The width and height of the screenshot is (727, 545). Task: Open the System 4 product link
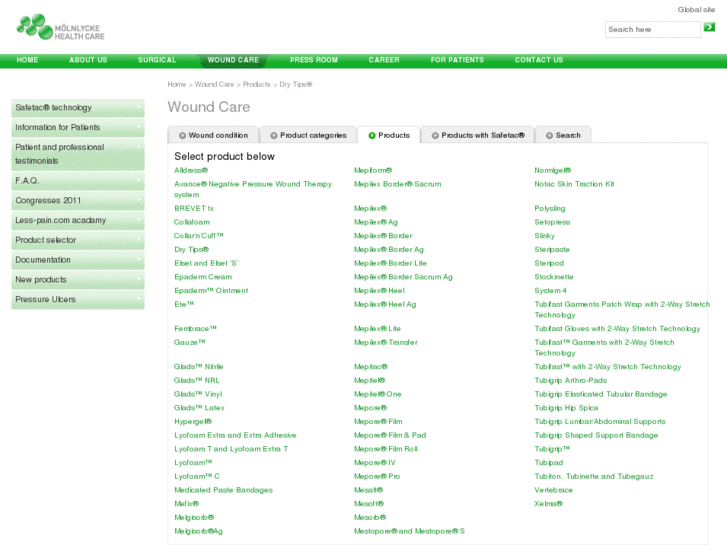tap(550, 290)
